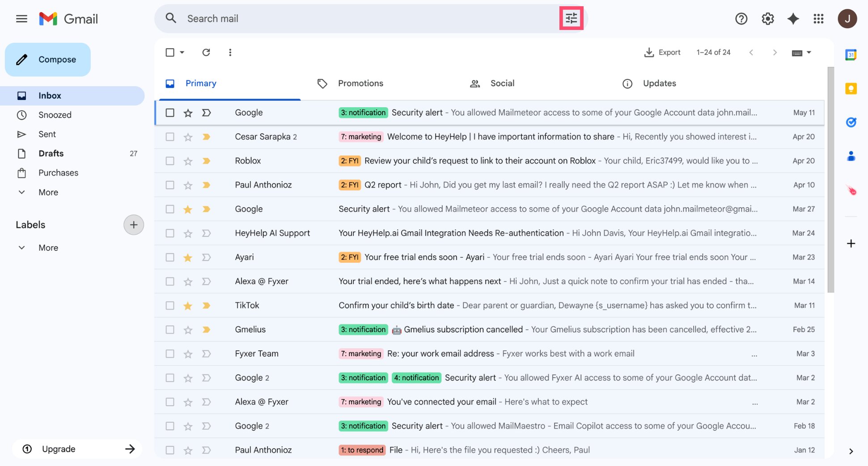This screenshot has width=868, height=466.
Task: Open the account avatar J
Action: coord(847,19)
